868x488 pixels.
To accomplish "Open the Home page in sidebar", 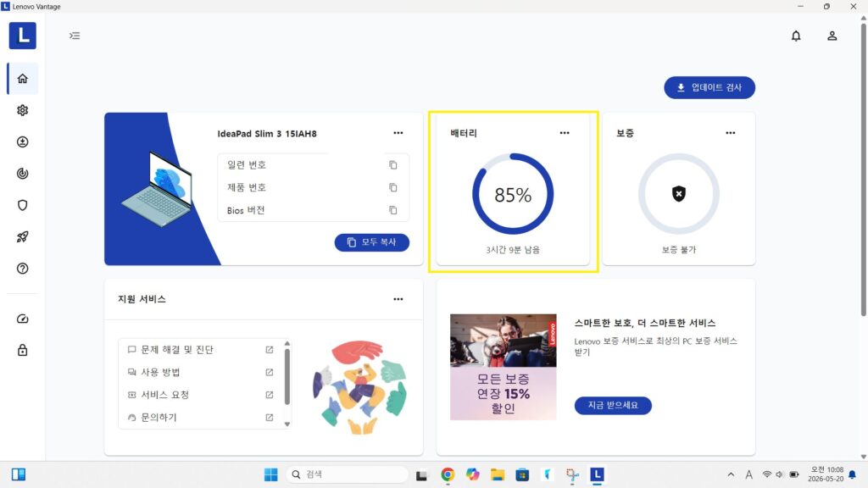I will (23, 79).
